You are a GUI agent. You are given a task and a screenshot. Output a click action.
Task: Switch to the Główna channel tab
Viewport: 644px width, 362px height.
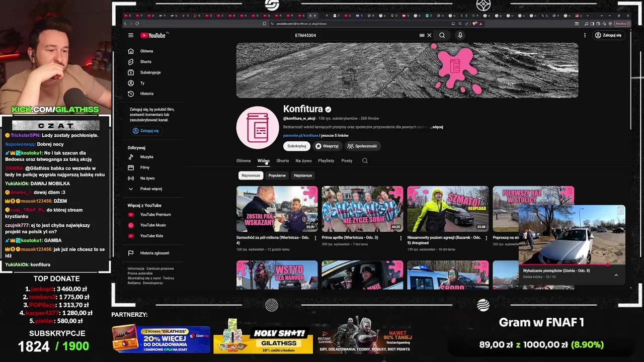244,161
